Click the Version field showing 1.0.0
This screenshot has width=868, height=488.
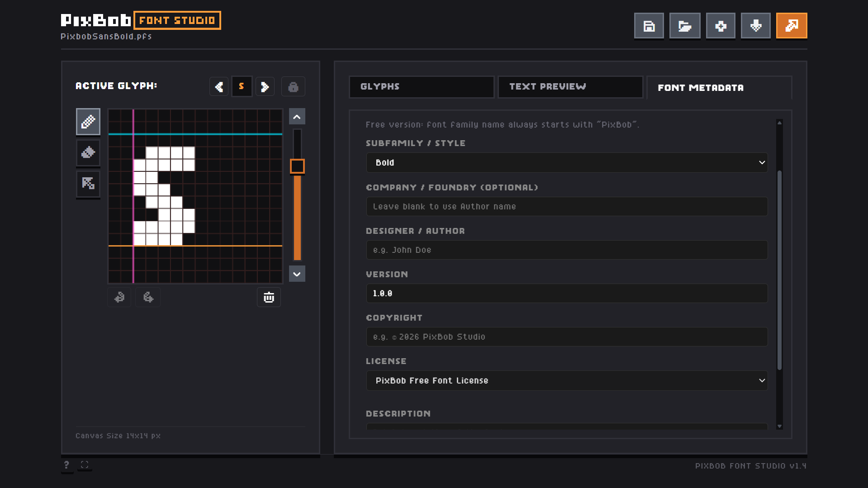(x=567, y=293)
